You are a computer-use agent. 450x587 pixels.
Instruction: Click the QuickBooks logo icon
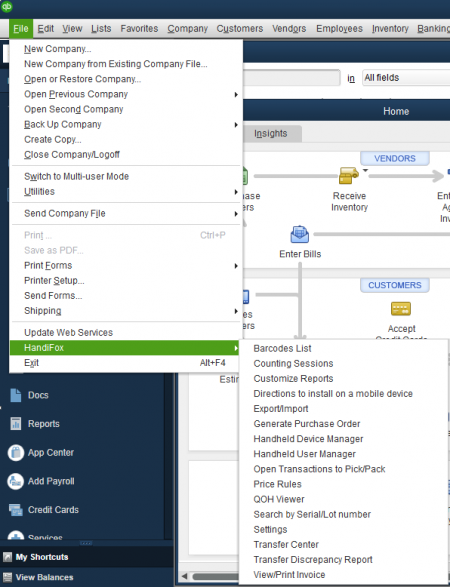[x=6, y=6]
